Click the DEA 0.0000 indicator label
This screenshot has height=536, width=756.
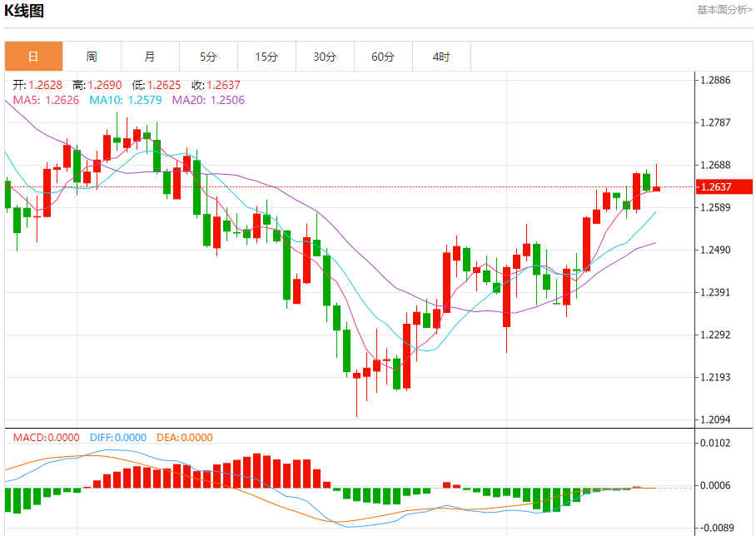point(185,437)
